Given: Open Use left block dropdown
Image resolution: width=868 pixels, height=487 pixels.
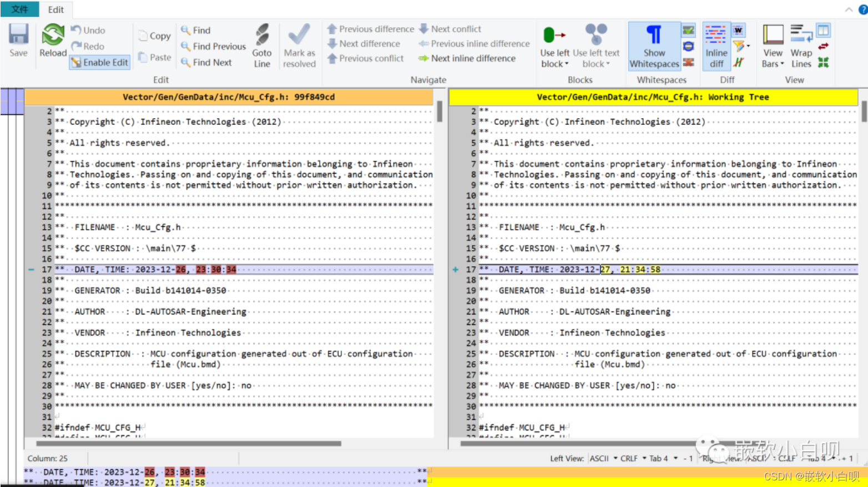Looking at the screenshot, I should (555, 46).
